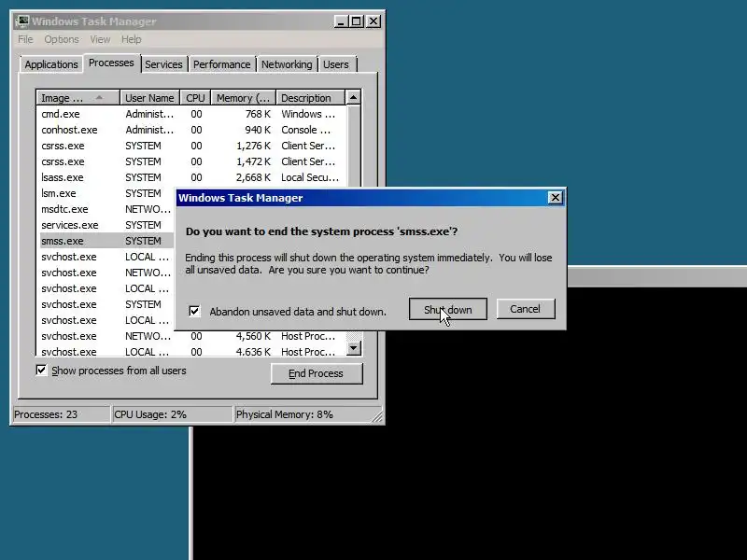The height and width of the screenshot is (560, 747).
Task: Click the 940 K memory value
Action: (x=258, y=130)
